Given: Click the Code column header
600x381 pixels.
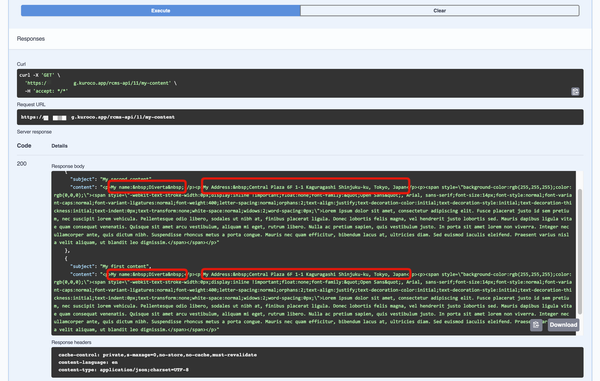Looking at the screenshot, I should (24, 146).
